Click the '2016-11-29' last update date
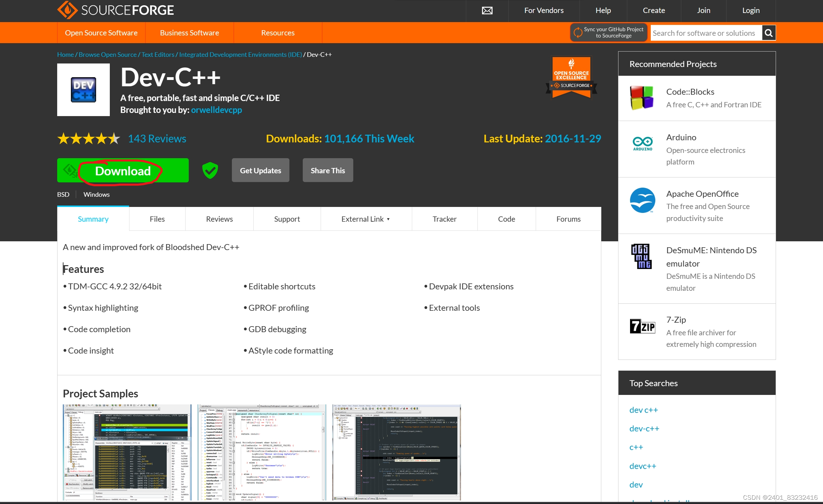Viewport: 823px width, 504px height. point(573,139)
